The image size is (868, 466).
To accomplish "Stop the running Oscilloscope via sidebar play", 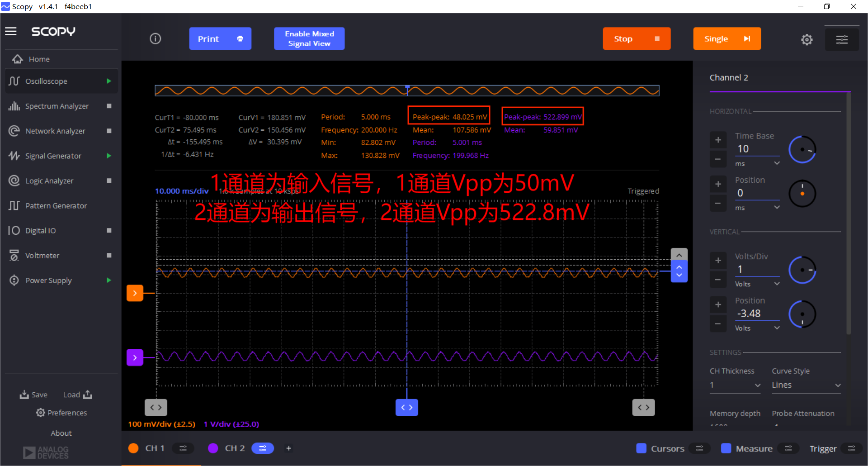I will click(x=108, y=81).
